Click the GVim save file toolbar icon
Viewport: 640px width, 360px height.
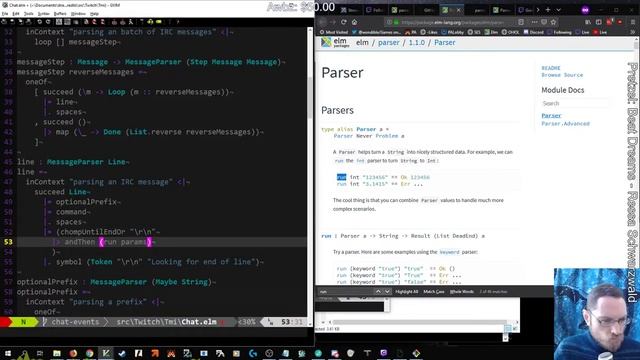click(x=13, y=22)
